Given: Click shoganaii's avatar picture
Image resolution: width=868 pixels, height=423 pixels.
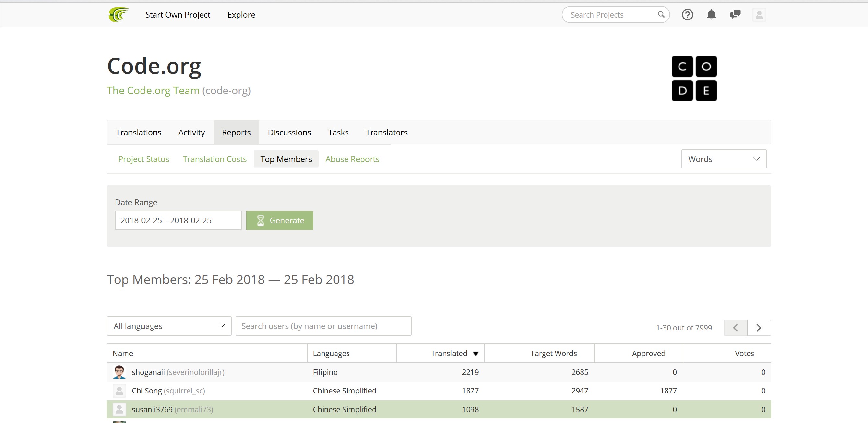Looking at the screenshot, I should [x=119, y=372].
